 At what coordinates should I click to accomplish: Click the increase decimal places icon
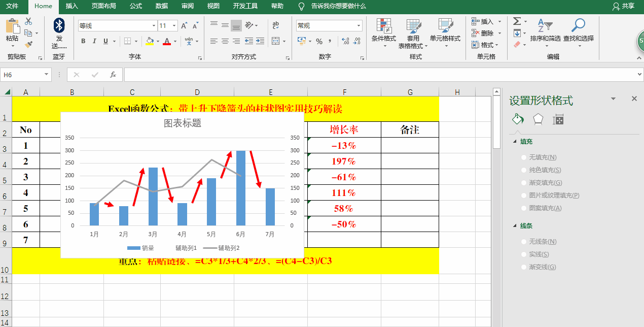click(346, 41)
